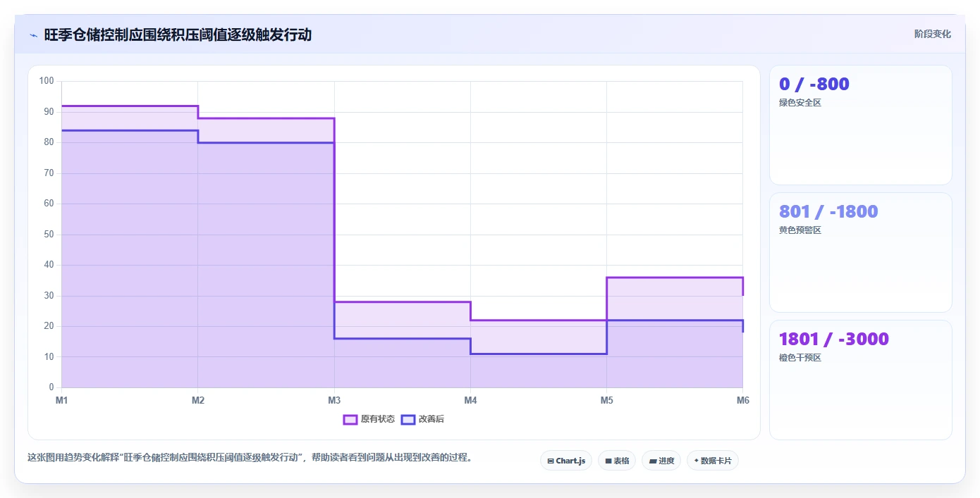The width and height of the screenshot is (980, 498).
Task: Click the 原有状态 purple legend swatch
Action: coord(350,419)
